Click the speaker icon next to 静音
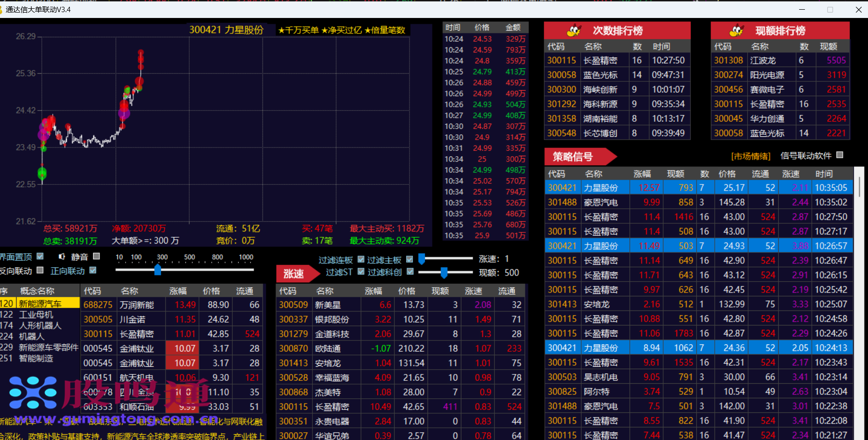 [62, 256]
